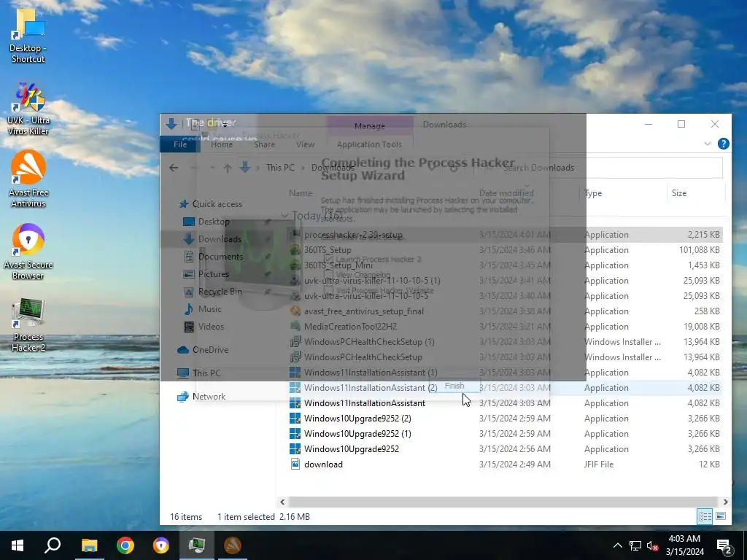Expand the Explorer ribbon chevron

point(708,144)
